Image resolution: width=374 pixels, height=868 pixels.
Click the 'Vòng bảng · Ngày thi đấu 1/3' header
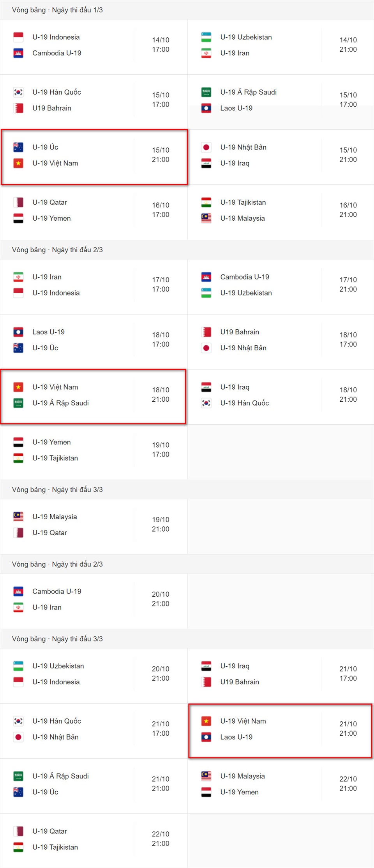click(x=57, y=10)
